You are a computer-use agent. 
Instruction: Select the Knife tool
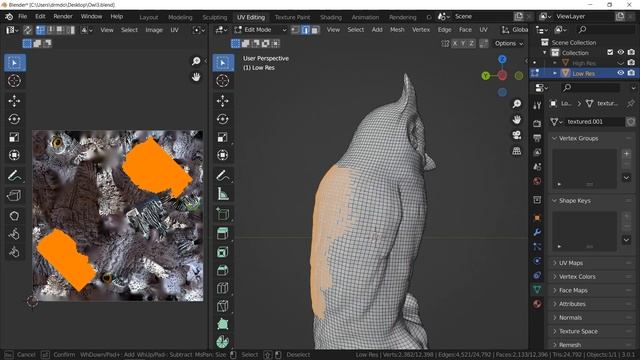tap(223, 306)
